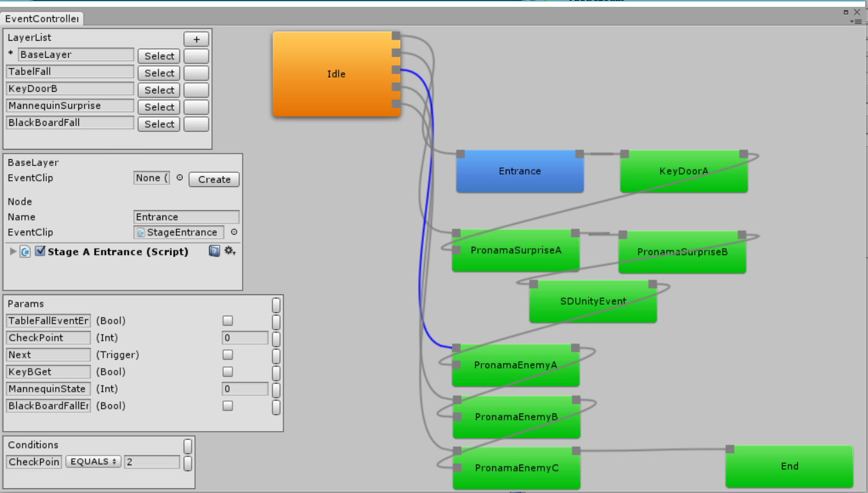
Task: Select the PronamaEnemyC node
Action: (x=517, y=468)
